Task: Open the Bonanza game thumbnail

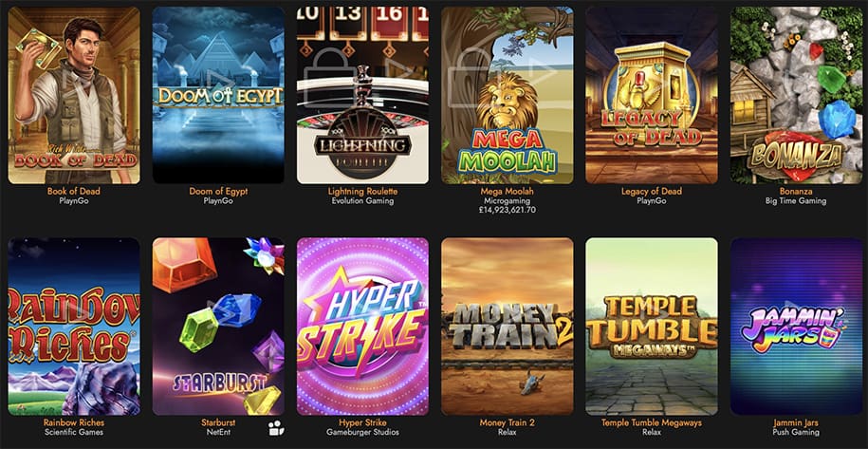Action: coord(796,95)
